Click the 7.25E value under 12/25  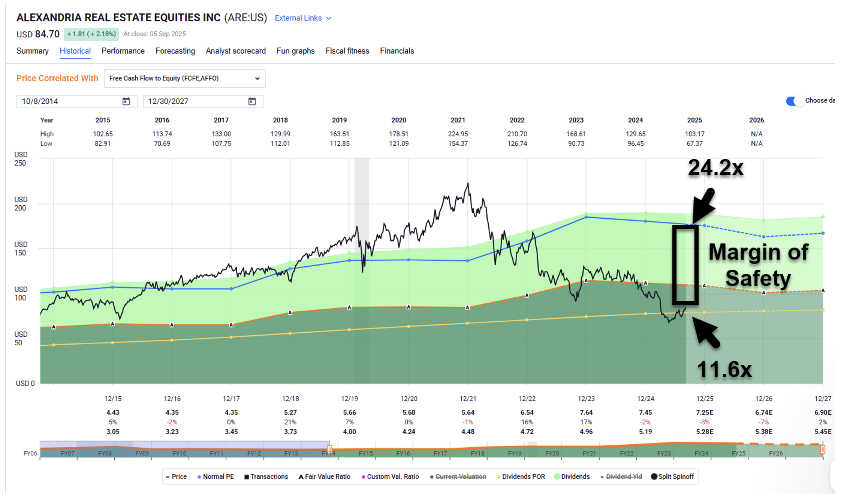[x=705, y=413]
